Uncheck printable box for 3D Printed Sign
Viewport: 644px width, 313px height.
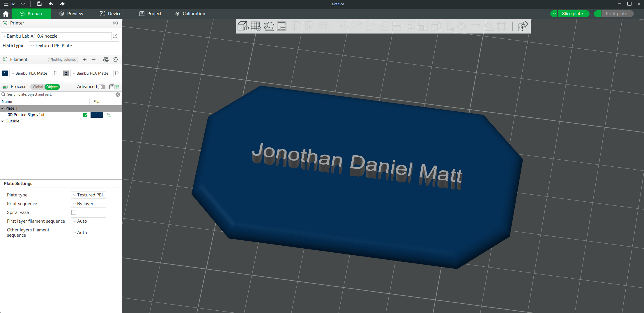point(85,115)
